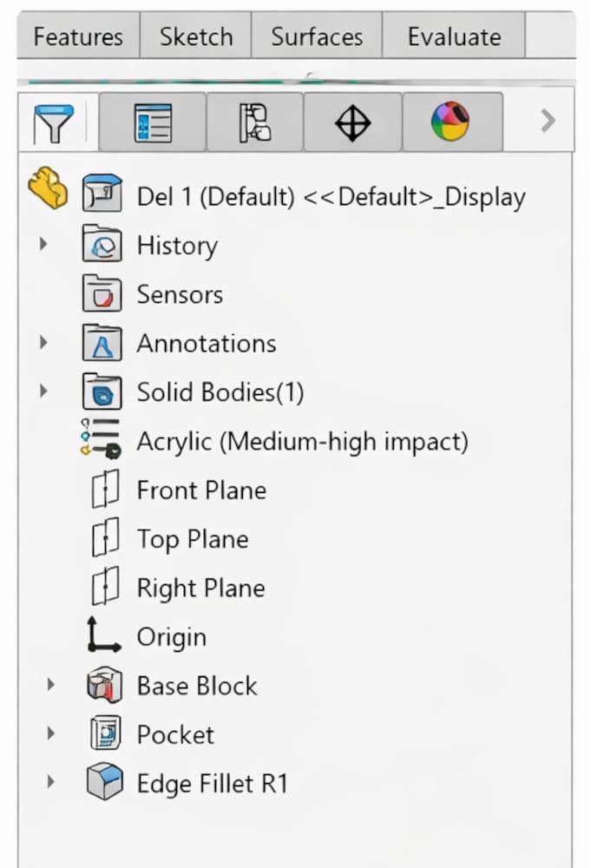Expand the Base Block feature
Viewport: 590px width, 868px height.
(x=49, y=686)
